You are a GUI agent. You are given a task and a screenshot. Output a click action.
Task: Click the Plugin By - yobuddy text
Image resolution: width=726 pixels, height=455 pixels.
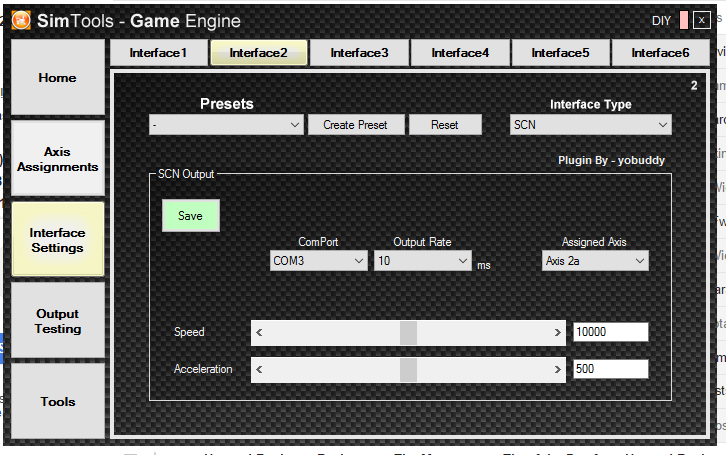pos(611,160)
